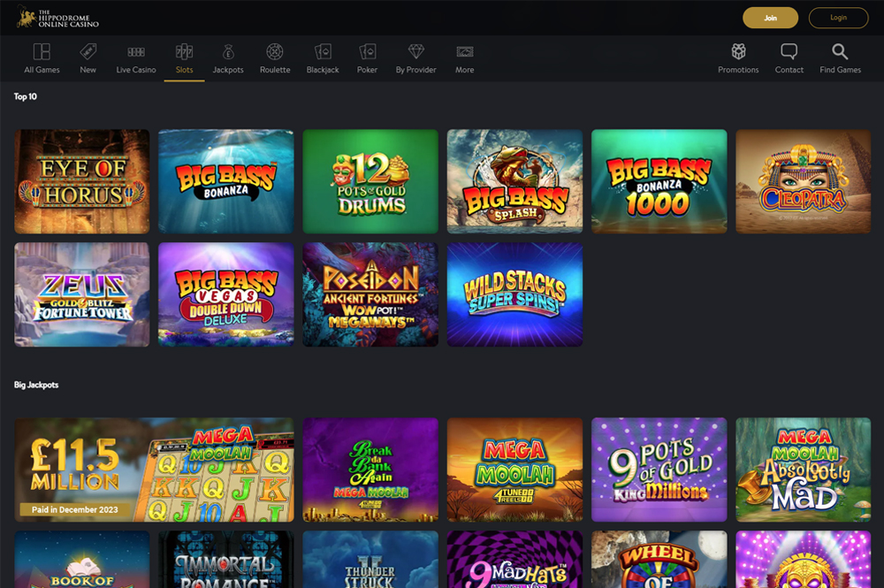
Task: Play Break da Bank Again Mega Moolah
Action: click(370, 470)
